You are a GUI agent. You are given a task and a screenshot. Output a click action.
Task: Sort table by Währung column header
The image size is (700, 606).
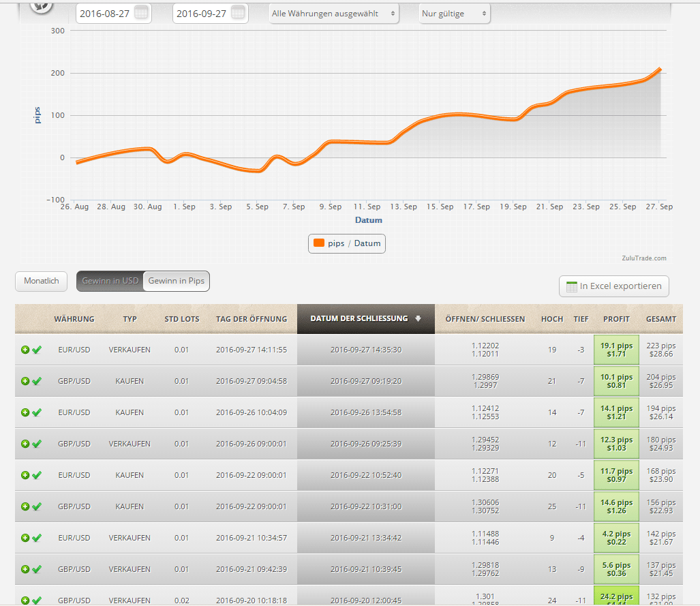74,319
